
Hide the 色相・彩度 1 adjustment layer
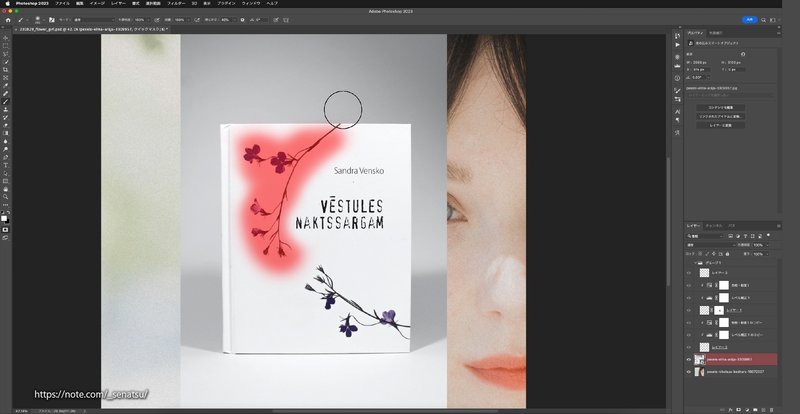[x=689, y=285]
